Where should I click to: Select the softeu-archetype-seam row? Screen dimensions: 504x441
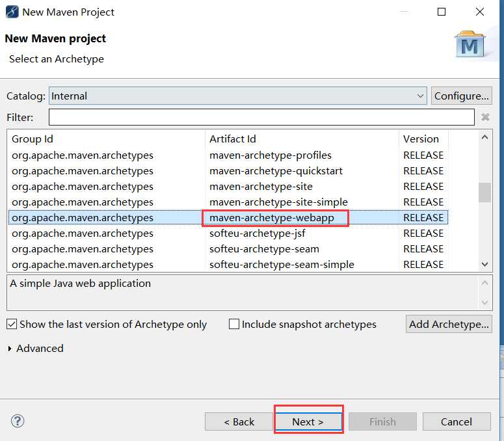click(228, 248)
